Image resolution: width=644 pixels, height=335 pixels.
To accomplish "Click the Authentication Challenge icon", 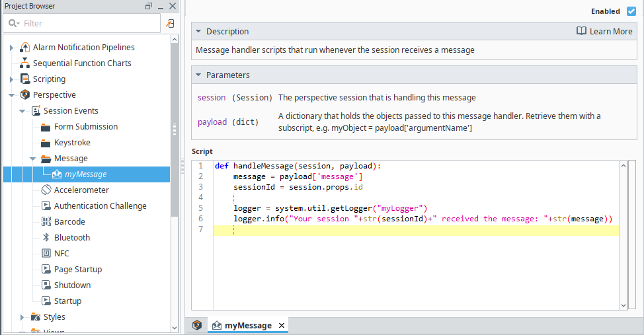I will 46,205.
